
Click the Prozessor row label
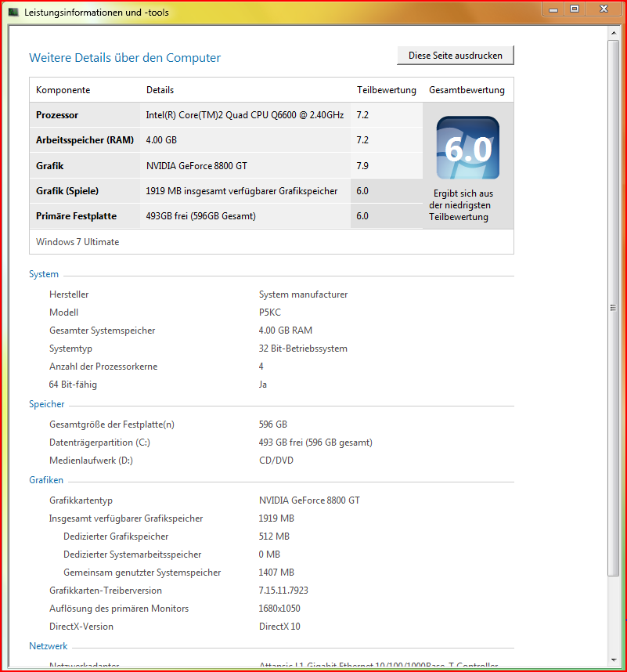click(x=57, y=115)
